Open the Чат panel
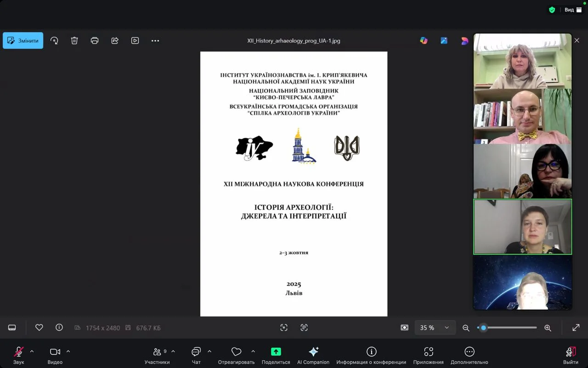This screenshot has width=588, height=368. [196, 355]
